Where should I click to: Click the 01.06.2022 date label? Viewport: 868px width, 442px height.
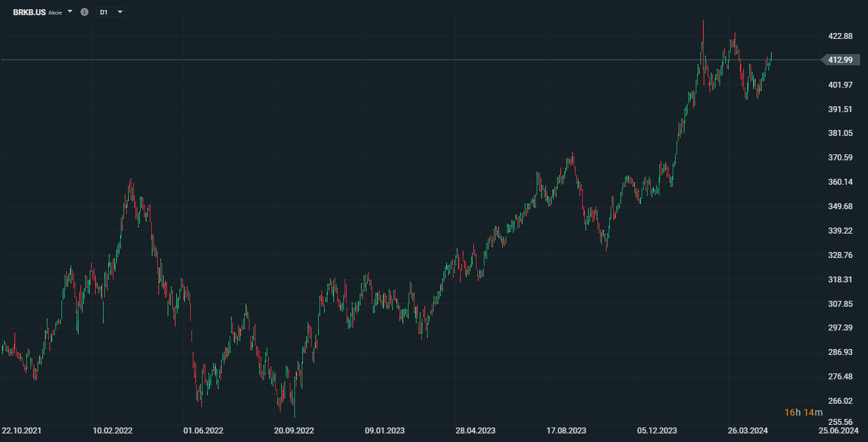coord(203,431)
